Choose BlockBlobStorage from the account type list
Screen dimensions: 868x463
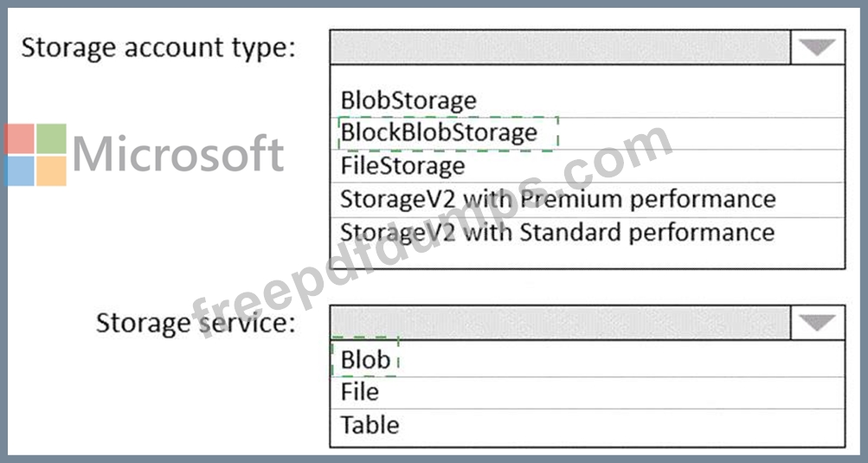tap(439, 133)
